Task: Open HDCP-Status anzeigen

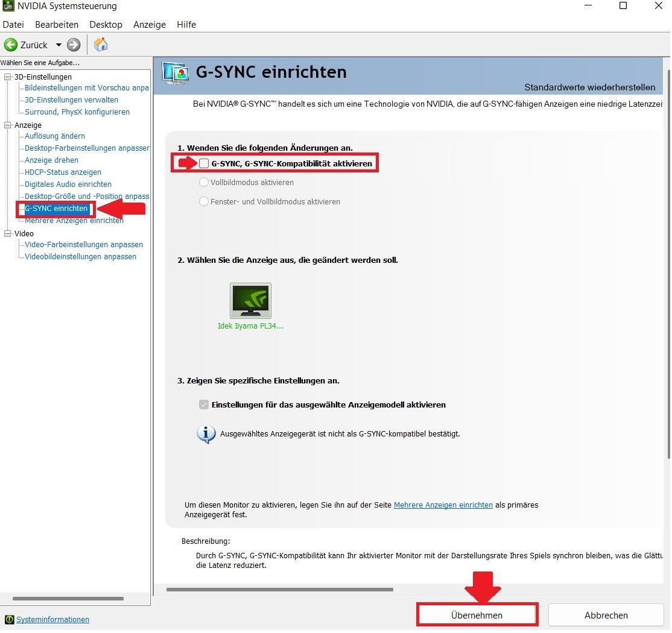Action: click(x=63, y=172)
